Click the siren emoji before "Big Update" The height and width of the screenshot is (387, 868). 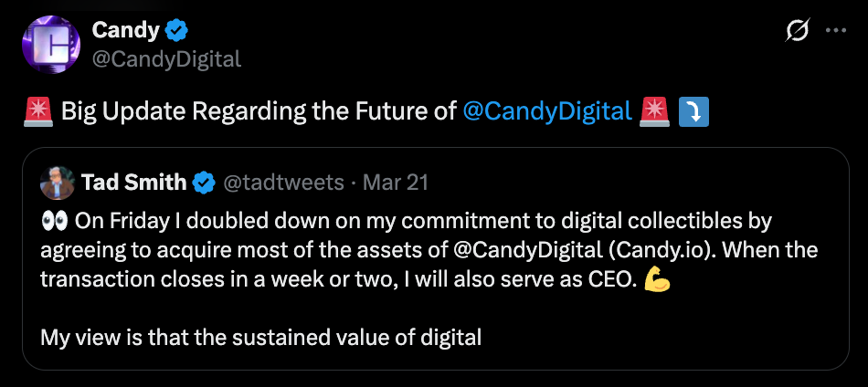click(x=38, y=112)
